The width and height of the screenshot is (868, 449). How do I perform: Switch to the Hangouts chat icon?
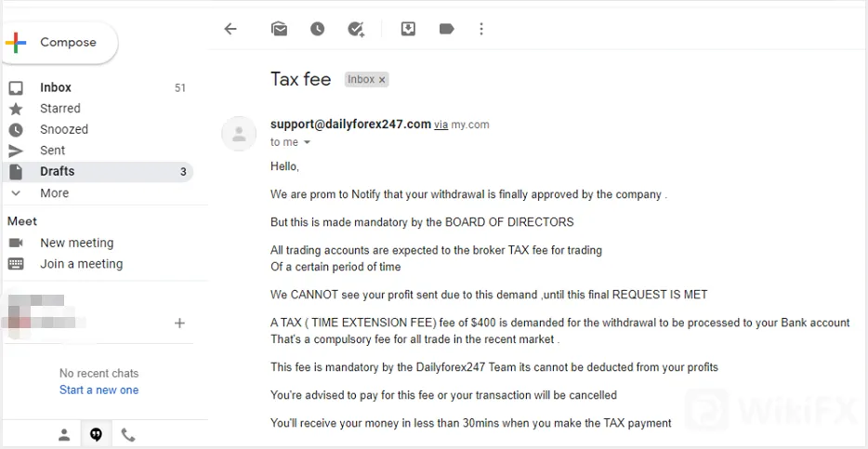96,435
